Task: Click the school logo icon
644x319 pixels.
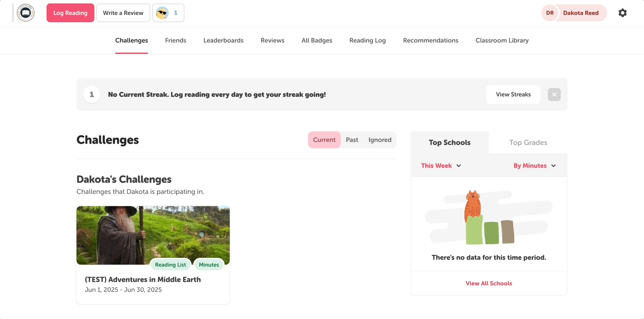Action: 26,13
